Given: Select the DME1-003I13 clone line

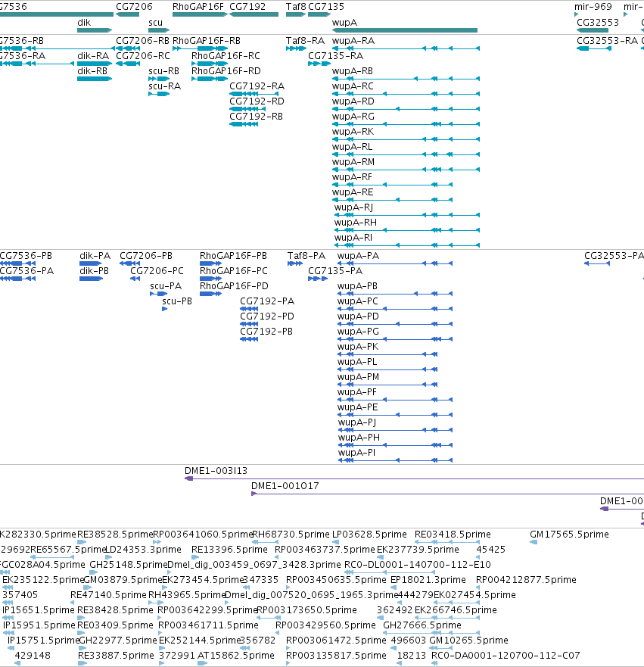Looking at the screenshot, I should pos(415,479).
